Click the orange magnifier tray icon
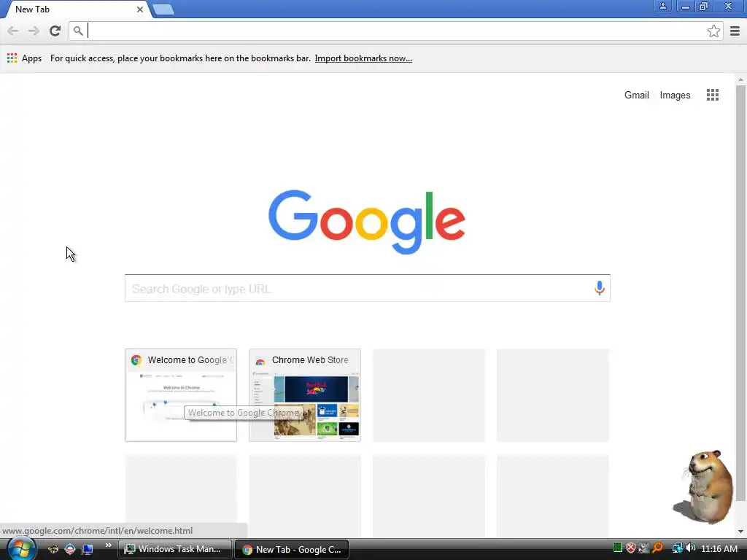The image size is (747, 560). pos(657,548)
